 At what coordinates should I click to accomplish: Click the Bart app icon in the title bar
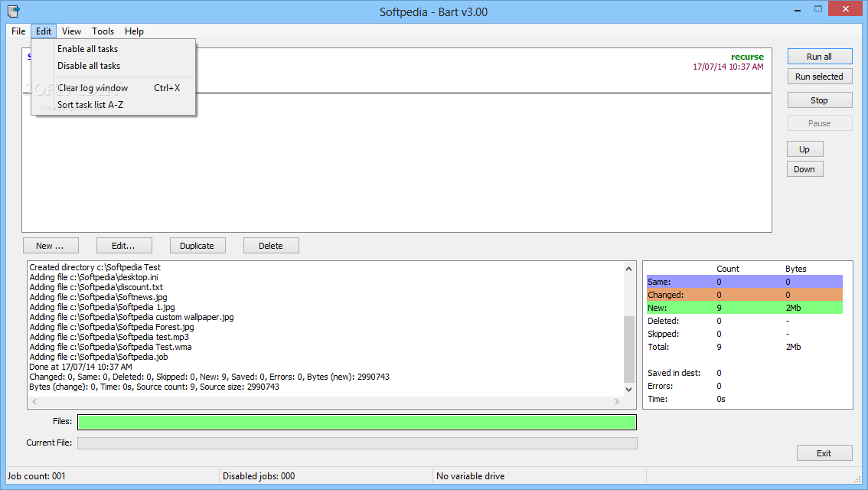pos(14,11)
